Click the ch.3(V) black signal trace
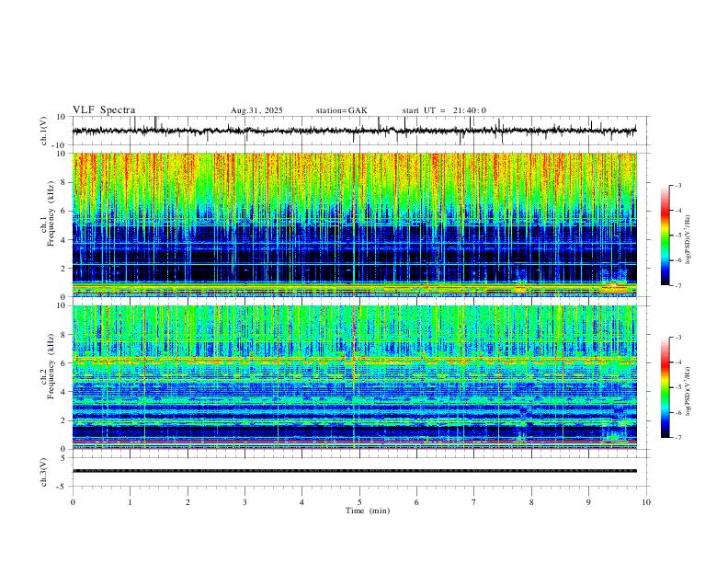The image size is (728, 563). click(354, 471)
